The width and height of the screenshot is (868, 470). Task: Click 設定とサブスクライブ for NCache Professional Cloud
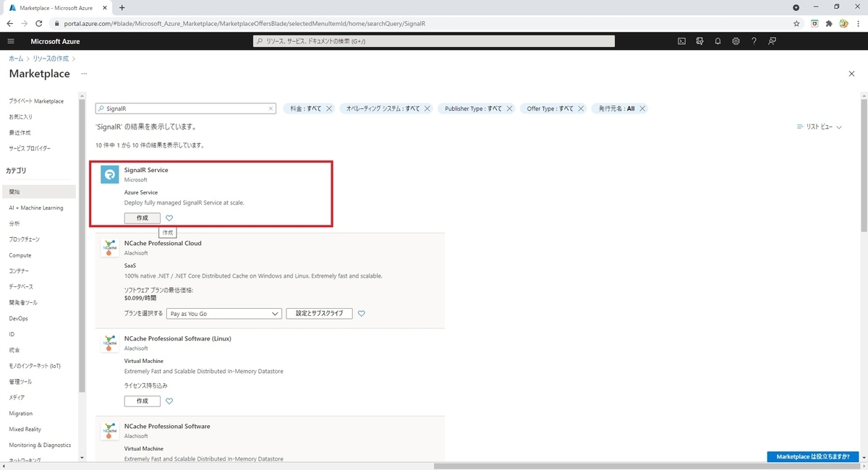click(319, 314)
